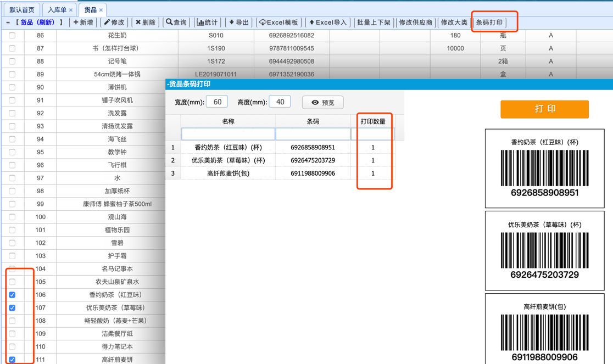
Task: Check the row 90 薄饼机 checkbox
Action: point(12,87)
